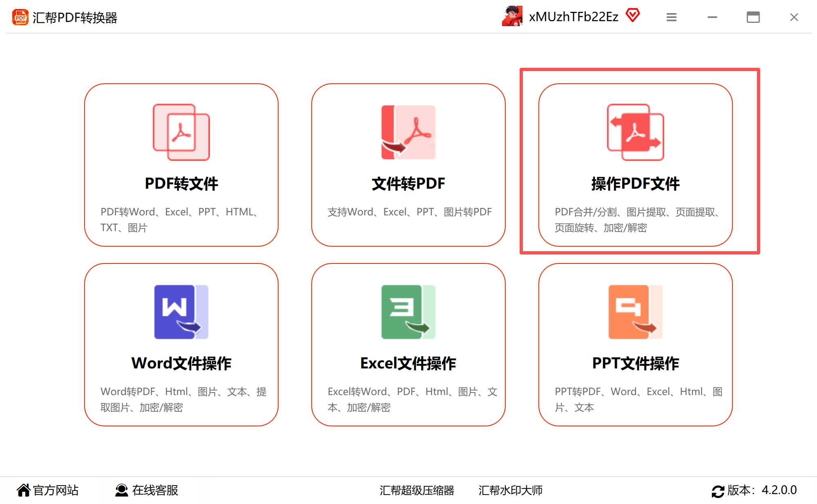
Task: Open the orange PPT文件操作 icon
Action: (635, 312)
